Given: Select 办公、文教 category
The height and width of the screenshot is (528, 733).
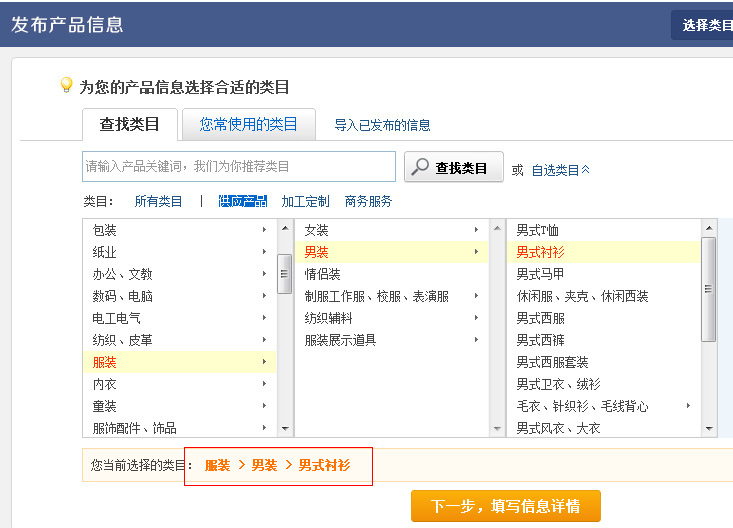Looking at the screenshot, I should 180,274.
